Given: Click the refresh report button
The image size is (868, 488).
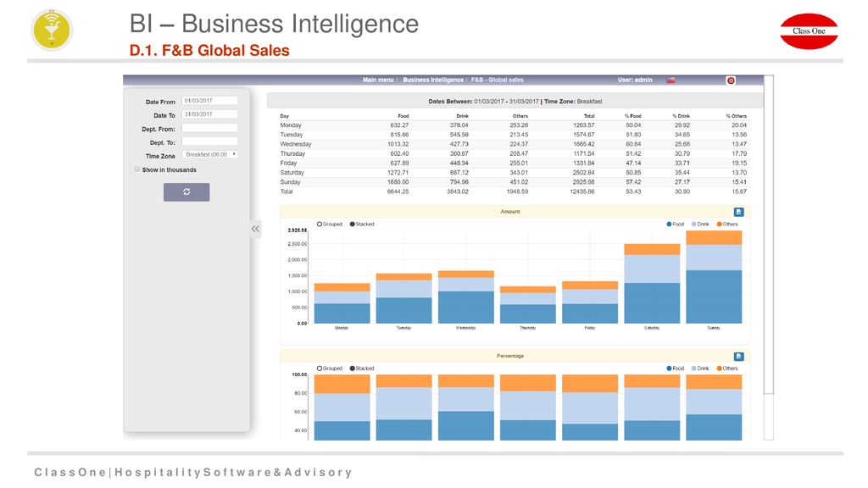Looking at the screenshot, I should pos(186,192).
